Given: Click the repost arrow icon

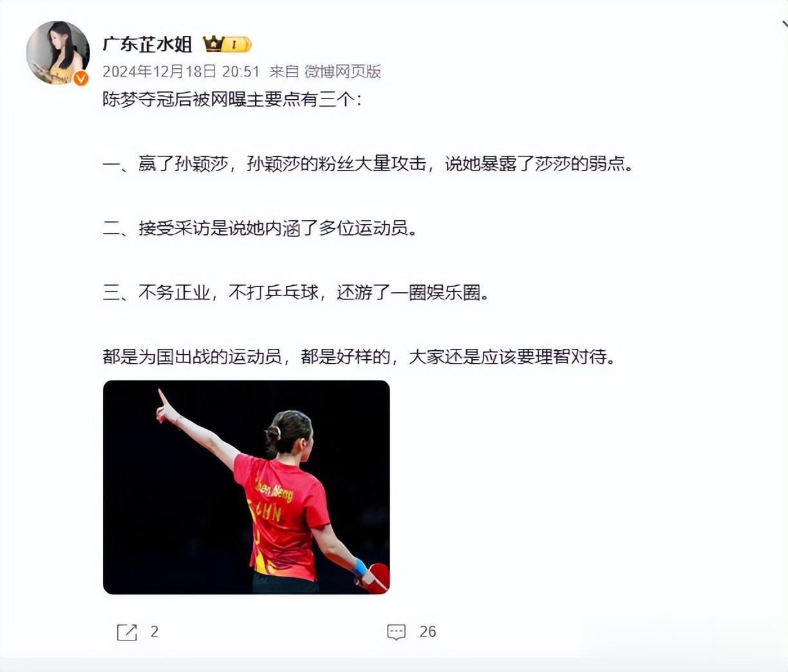Looking at the screenshot, I should 127,632.
